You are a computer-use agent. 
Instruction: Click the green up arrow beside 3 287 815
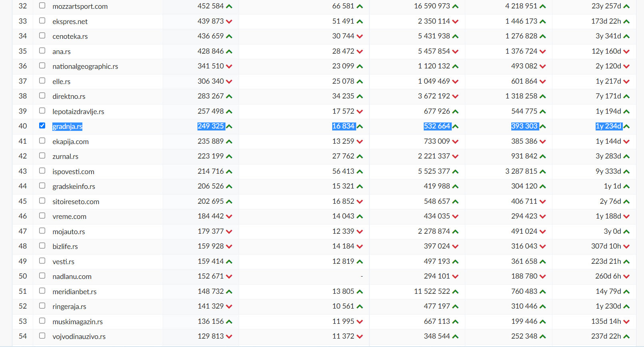542,172
